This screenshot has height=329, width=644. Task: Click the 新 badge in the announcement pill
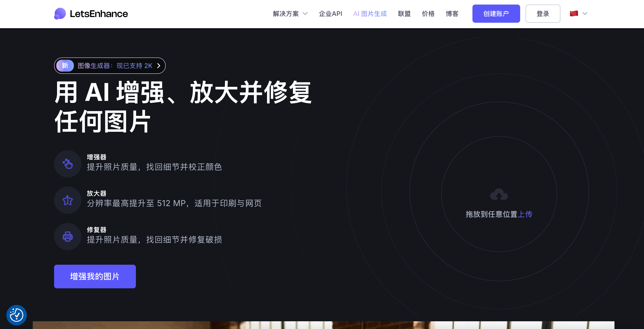click(x=65, y=66)
